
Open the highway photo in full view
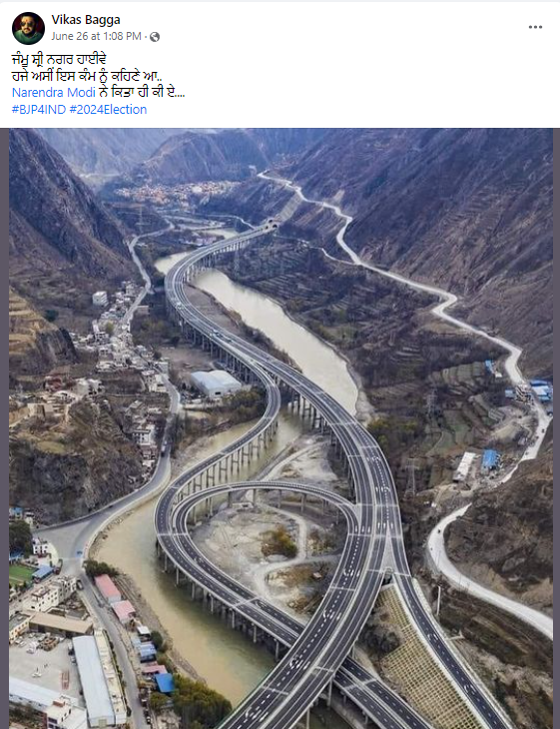point(280,428)
